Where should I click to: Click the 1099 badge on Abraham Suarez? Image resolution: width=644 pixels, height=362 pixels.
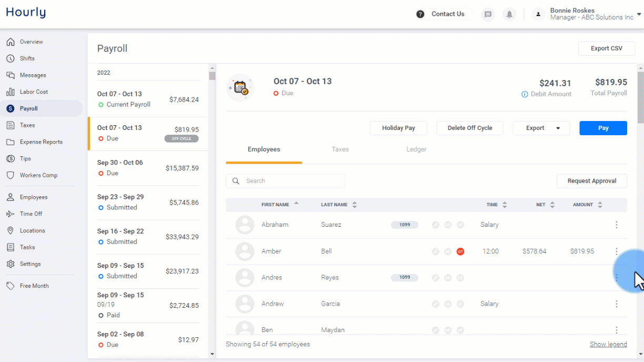tap(405, 225)
